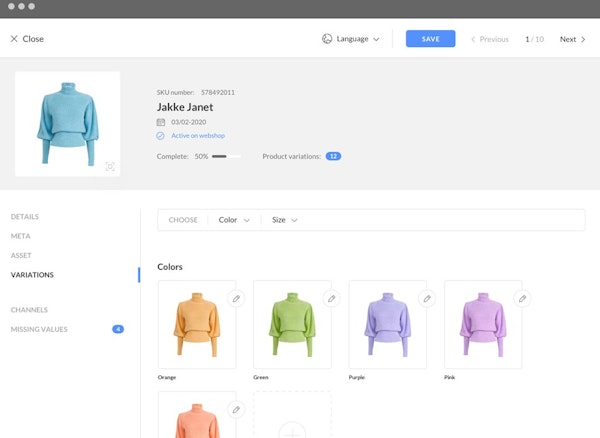Click the Complete 50% progress bar

coord(226,157)
